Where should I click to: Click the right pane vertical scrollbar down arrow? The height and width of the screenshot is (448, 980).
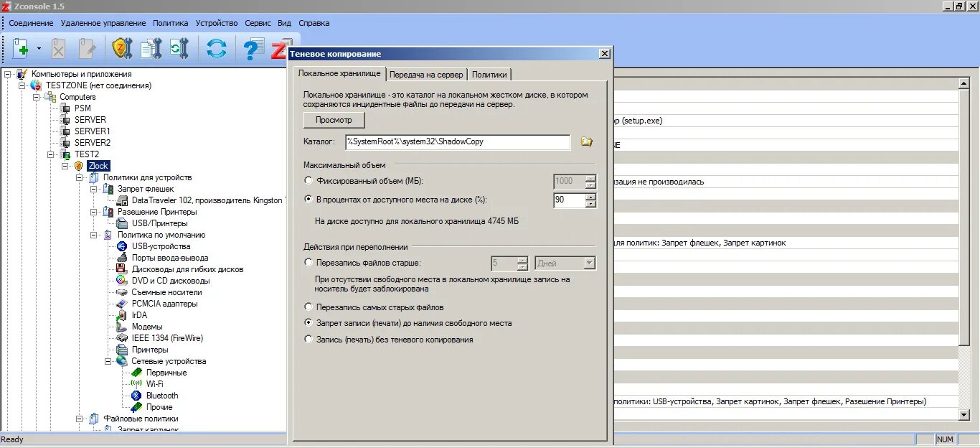(x=964, y=414)
